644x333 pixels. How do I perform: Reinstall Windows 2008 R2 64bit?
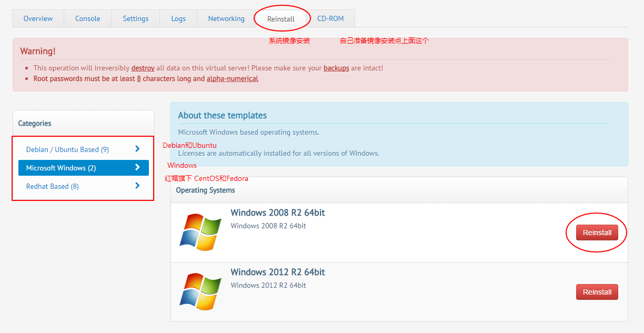pyautogui.click(x=597, y=233)
